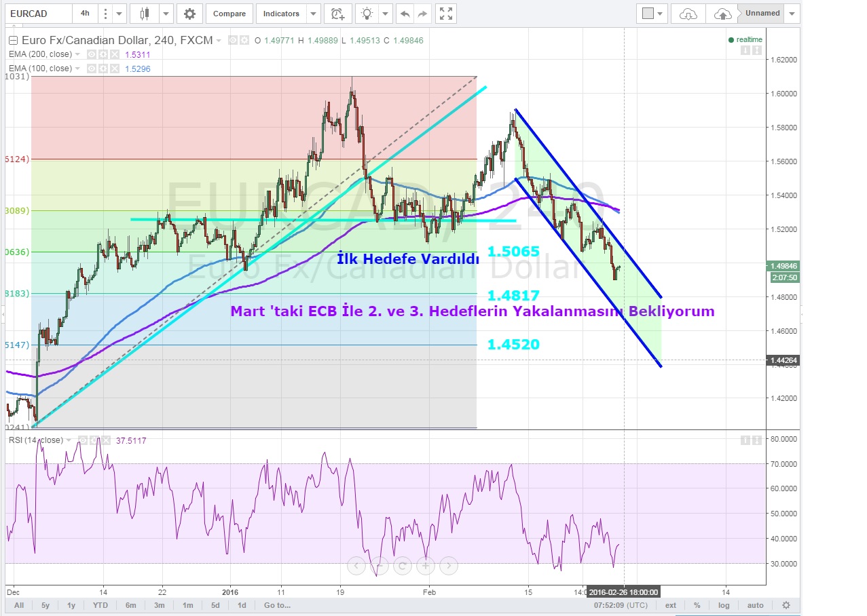This screenshot has height=616, width=867.
Task: Save chart with the cloud upload icon
Action: click(722, 14)
